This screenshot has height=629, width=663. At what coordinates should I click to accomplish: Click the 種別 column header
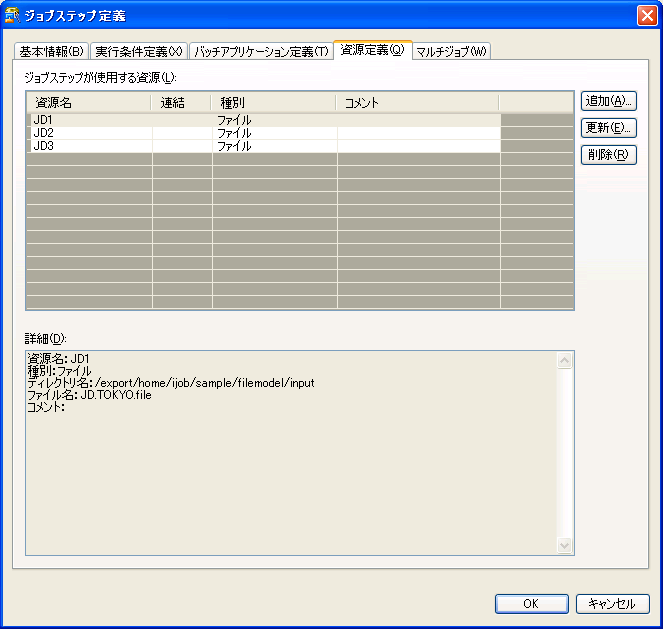point(273,102)
